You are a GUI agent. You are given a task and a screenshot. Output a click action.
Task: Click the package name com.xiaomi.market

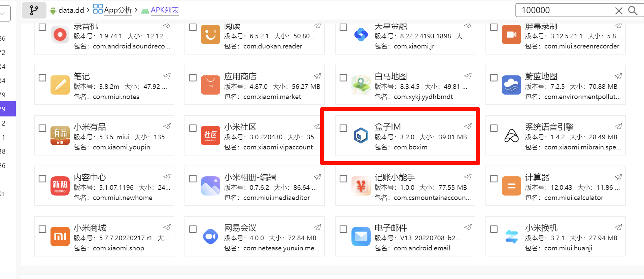(x=272, y=97)
